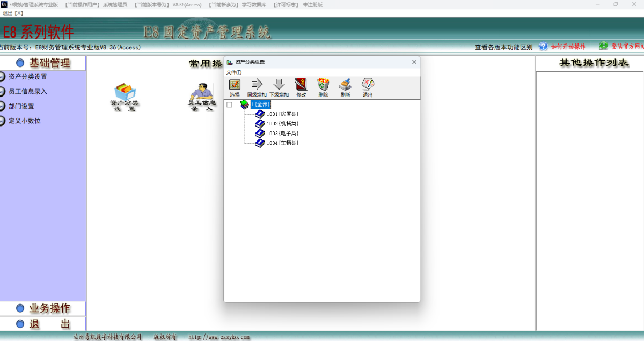Click 定义小数位 in the left sidebar
Screen dimensions: 644x341
pyautogui.click(x=25, y=121)
